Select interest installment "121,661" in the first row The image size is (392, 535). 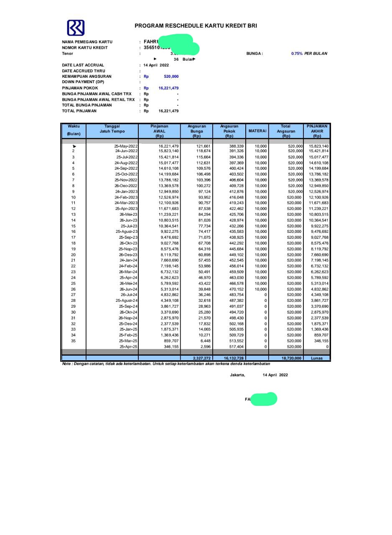(204, 146)
